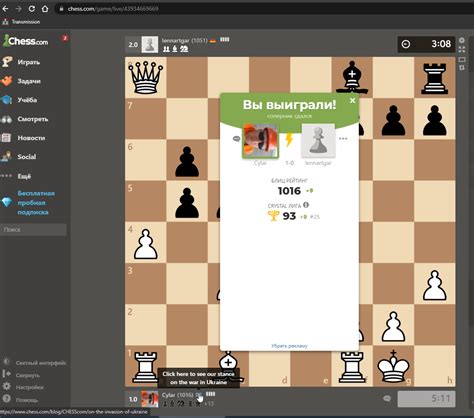Viewport: 474px width, 418px height.
Task: Click the Поиск search field
Action: point(33,230)
